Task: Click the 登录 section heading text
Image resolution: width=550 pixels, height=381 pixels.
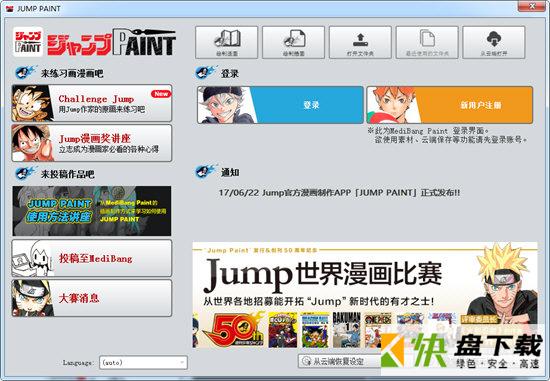Action: tap(230, 73)
